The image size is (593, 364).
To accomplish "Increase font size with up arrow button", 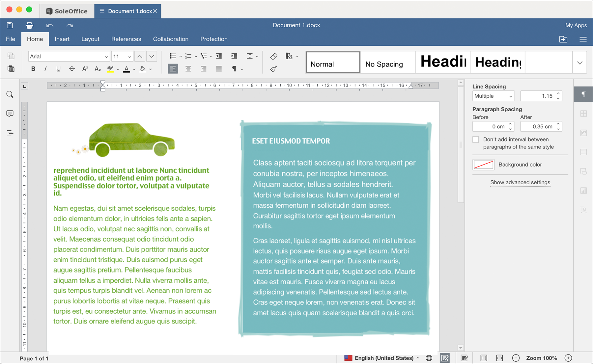I will click(x=140, y=56).
